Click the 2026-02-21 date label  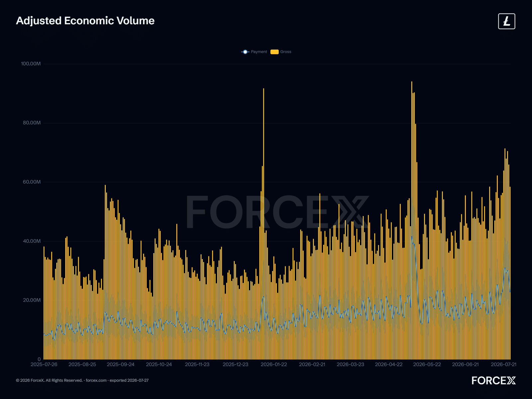coord(312,364)
